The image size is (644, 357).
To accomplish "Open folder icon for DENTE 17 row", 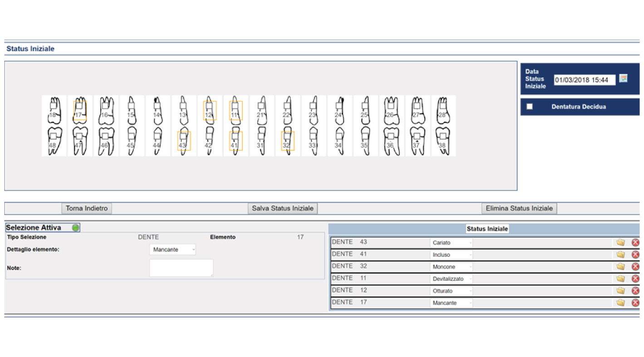I will point(620,303).
